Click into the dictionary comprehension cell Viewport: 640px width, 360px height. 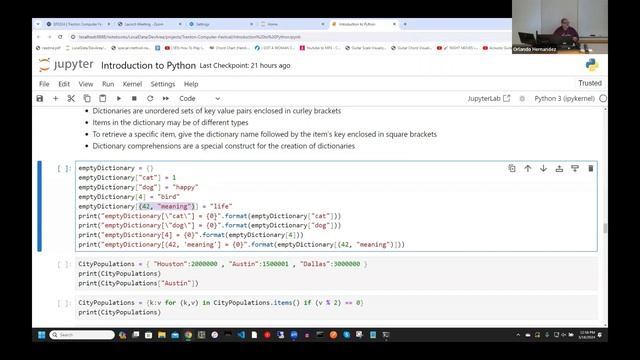336,307
